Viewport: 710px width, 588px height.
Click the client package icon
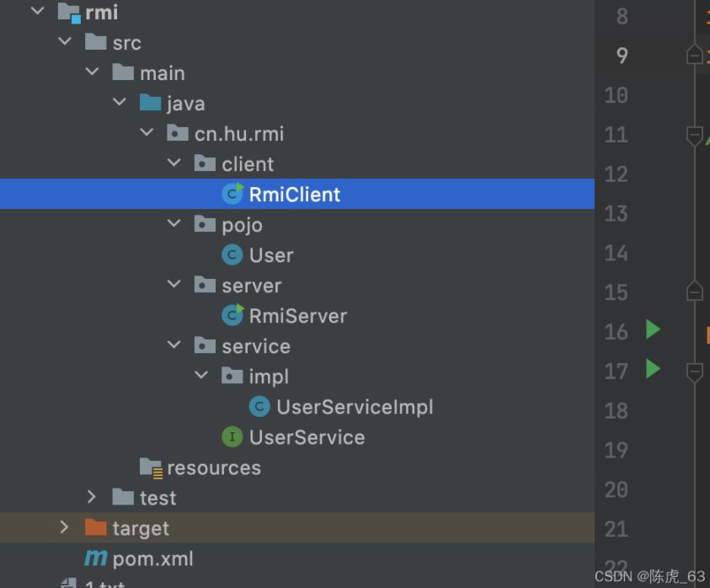tap(205, 163)
